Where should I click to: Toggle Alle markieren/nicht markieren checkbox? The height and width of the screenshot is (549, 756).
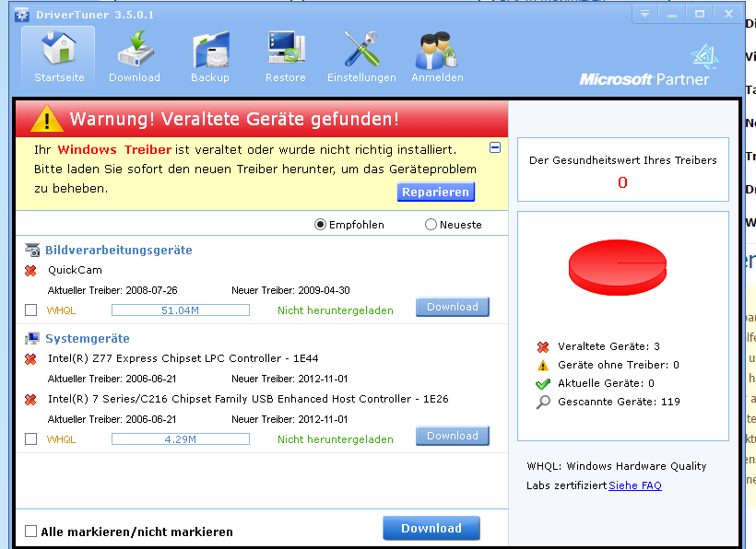(x=30, y=531)
